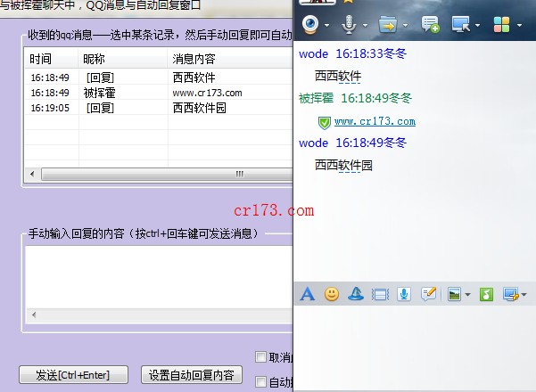The height and width of the screenshot is (392, 536).
Task: Click 设置自动回复内容 button
Action: click(x=192, y=375)
